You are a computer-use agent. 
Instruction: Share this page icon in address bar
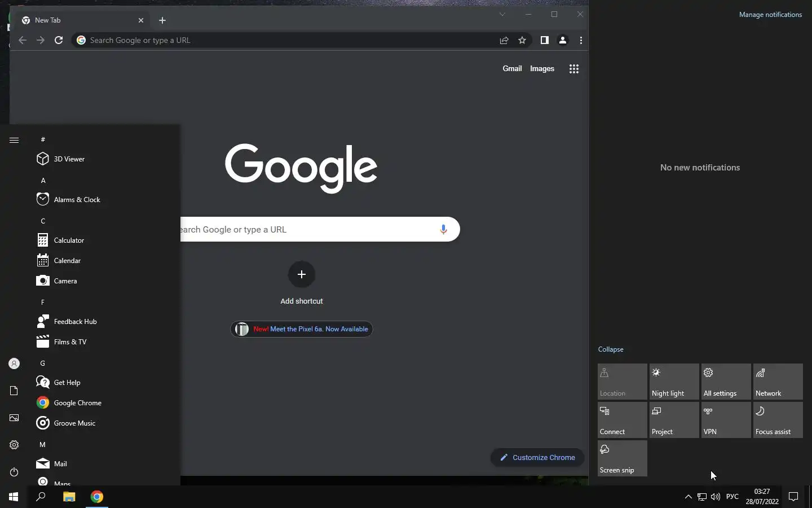click(504, 40)
